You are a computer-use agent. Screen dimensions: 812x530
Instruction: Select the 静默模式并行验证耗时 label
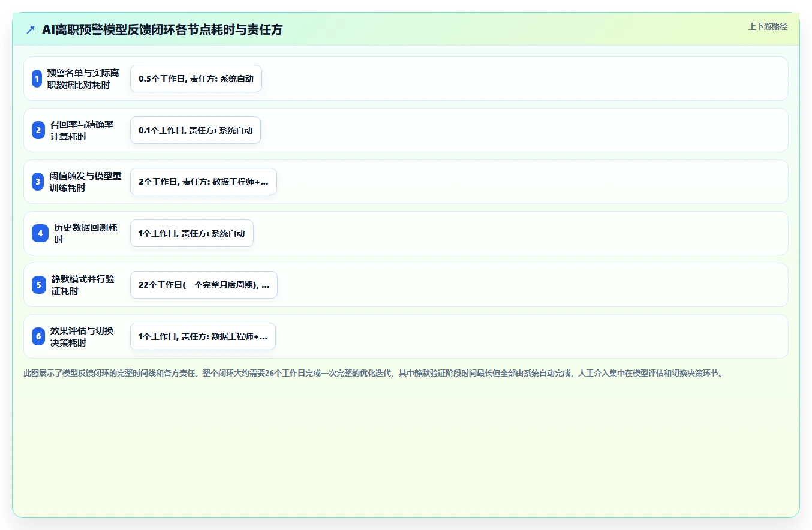[83, 285]
